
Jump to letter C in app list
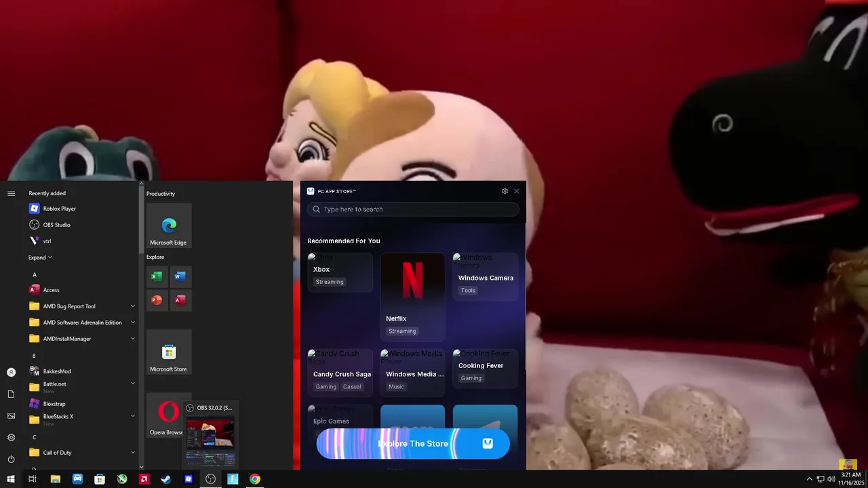[x=35, y=437]
